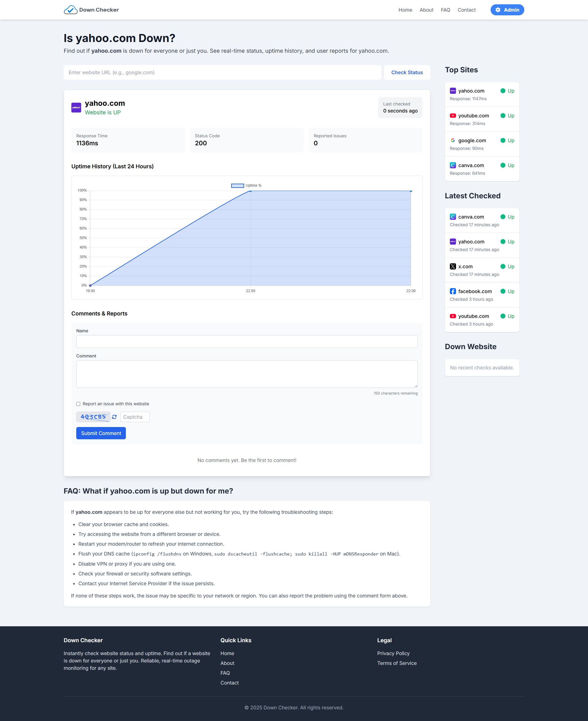
Task: Click the x.com icon in Latest Checked
Action: [453, 266]
